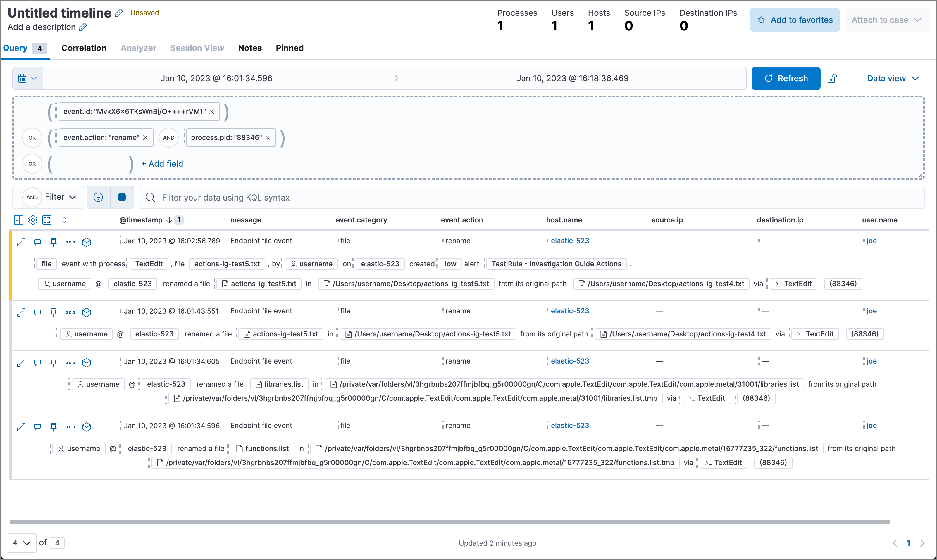
Task: Add a note to the first event
Action: pyautogui.click(x=37, y=242)
